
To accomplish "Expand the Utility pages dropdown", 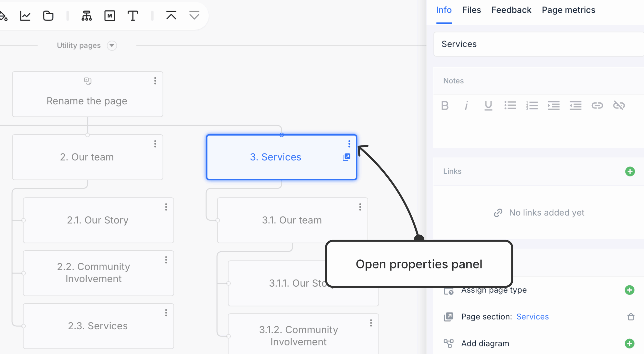I will pyautogui.click(x=112, y=46).
